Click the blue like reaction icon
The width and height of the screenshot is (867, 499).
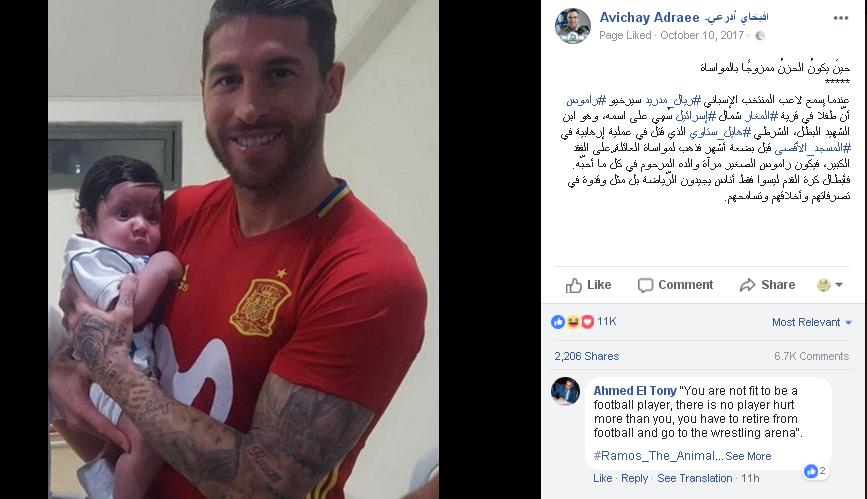pyautogui.click(x=558, y=321)
